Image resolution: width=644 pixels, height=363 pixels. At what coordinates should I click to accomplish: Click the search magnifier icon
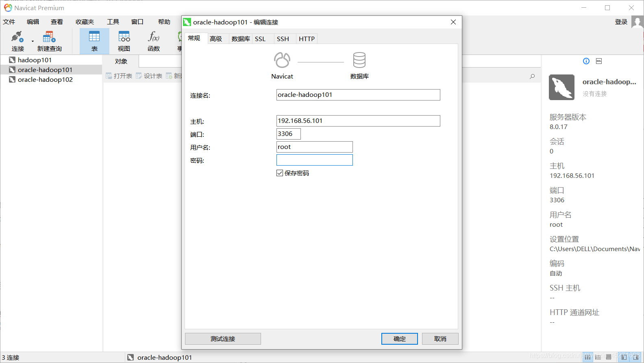532,76
